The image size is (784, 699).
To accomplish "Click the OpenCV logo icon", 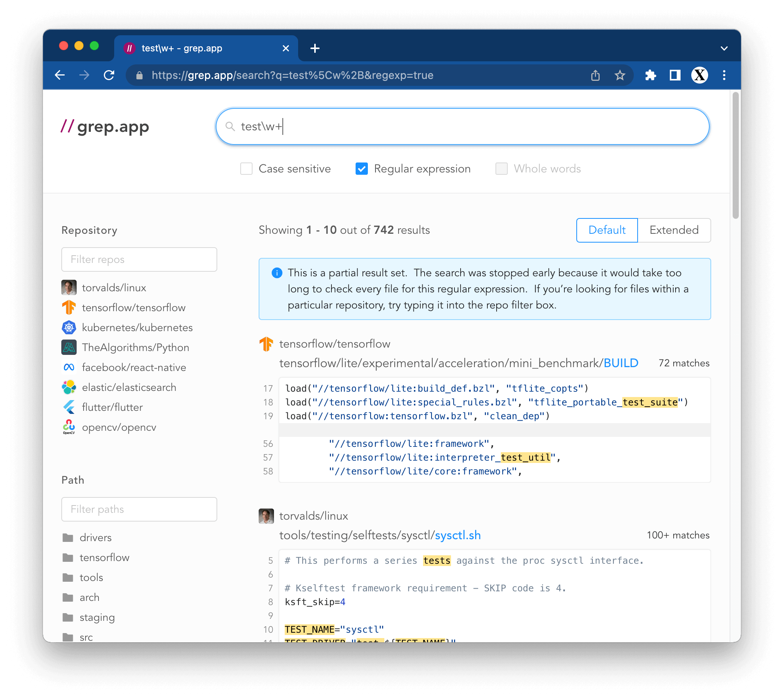I will (69, 427).
